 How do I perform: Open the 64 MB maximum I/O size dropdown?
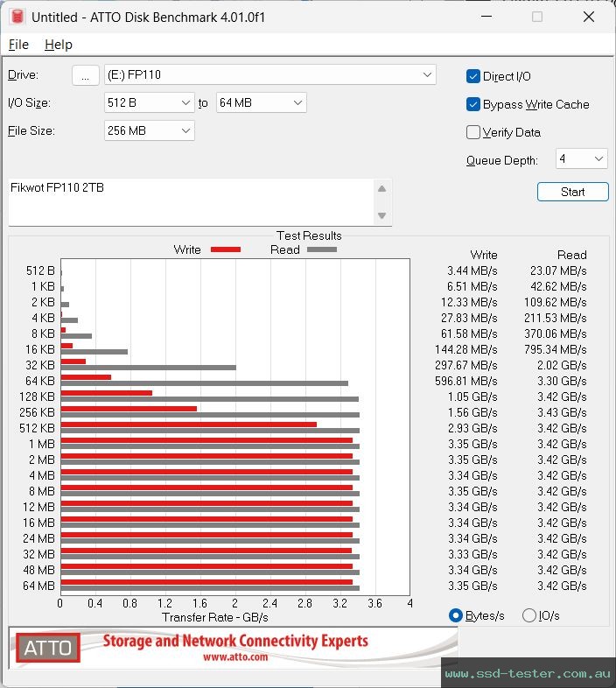pyautogui.click(x=261, y=102)
